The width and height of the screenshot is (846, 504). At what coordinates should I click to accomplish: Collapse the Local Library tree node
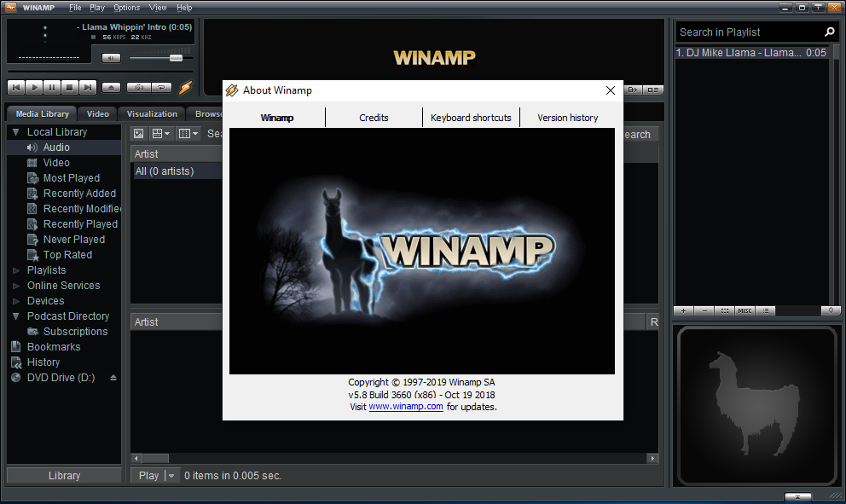(15, 132)
